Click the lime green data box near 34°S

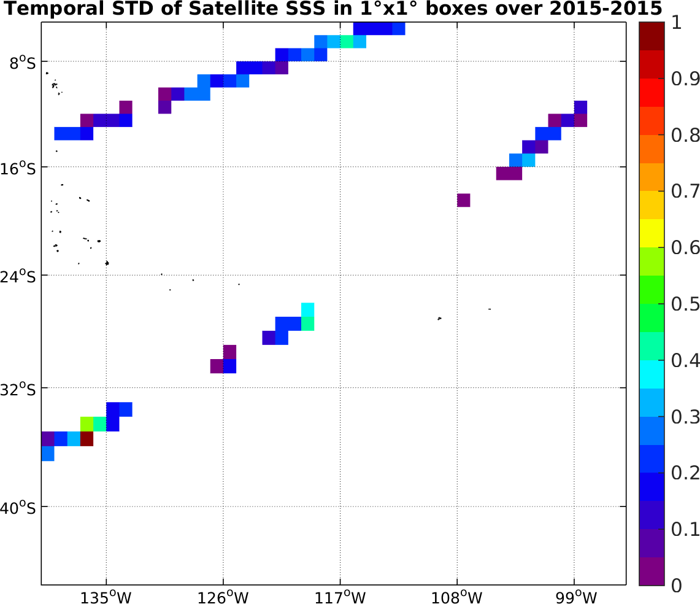click(x=87, y=424)
